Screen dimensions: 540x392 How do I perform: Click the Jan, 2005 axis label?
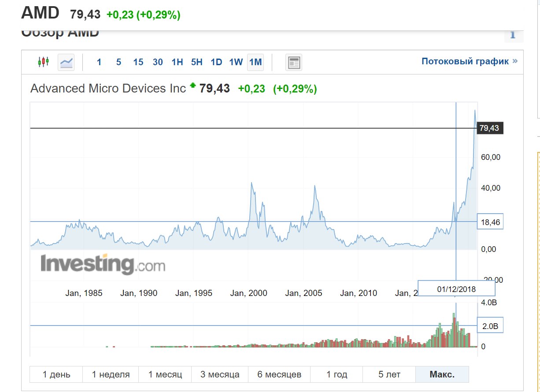[303, 293]
